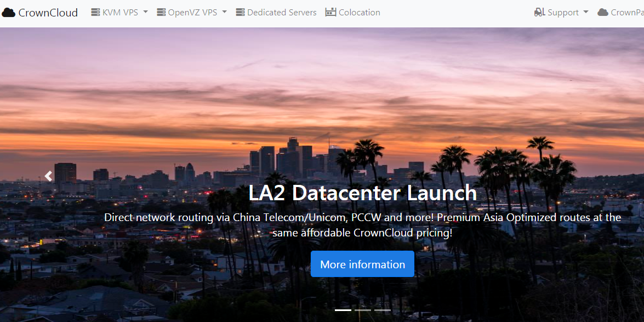Click the server icon beside Dedicated Servers
Viewport: 644px width, 322px height.
pyautogui.click(x=240, y=12)
